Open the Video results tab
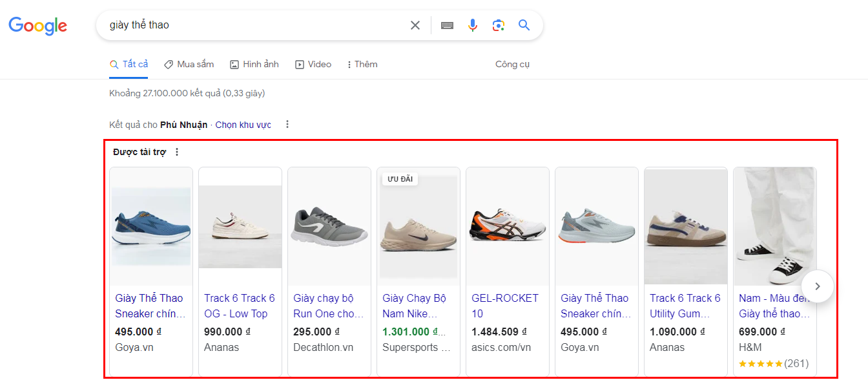The height and width of the screenshot is (391, 868). coord(313,65)
